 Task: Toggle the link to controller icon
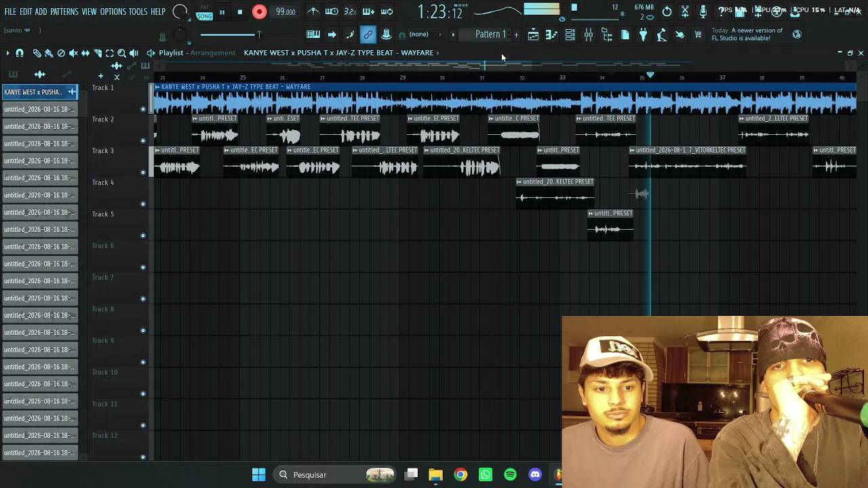pos(368,35)
